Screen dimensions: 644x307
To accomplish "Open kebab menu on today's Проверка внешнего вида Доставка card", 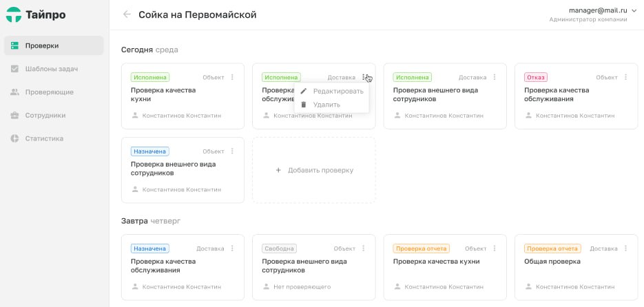I will coord(495,77).
